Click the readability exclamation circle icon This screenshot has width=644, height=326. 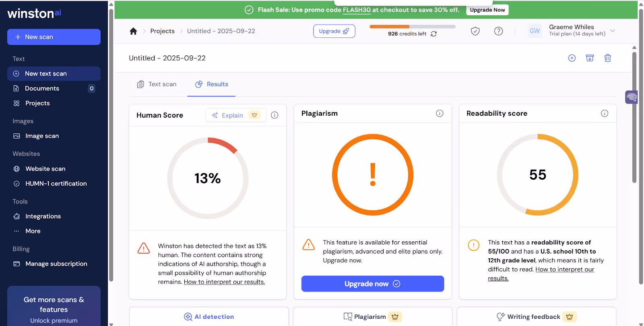coord(474,245)
